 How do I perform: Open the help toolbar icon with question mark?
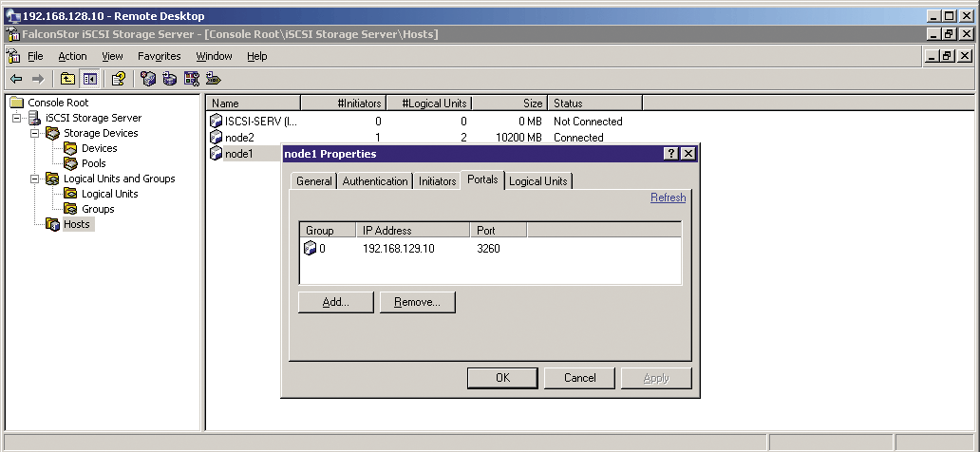[x=118, y=79]
